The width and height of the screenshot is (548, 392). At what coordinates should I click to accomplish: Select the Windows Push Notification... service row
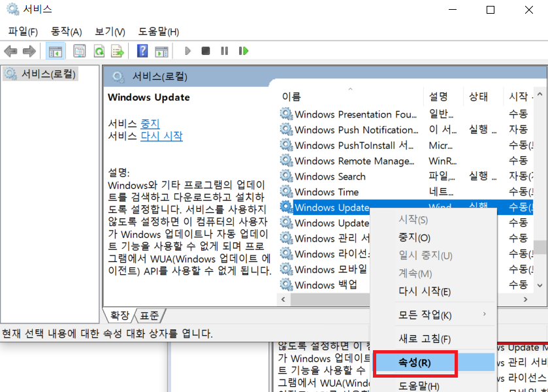pyautogui.click(x=406, y=129)
